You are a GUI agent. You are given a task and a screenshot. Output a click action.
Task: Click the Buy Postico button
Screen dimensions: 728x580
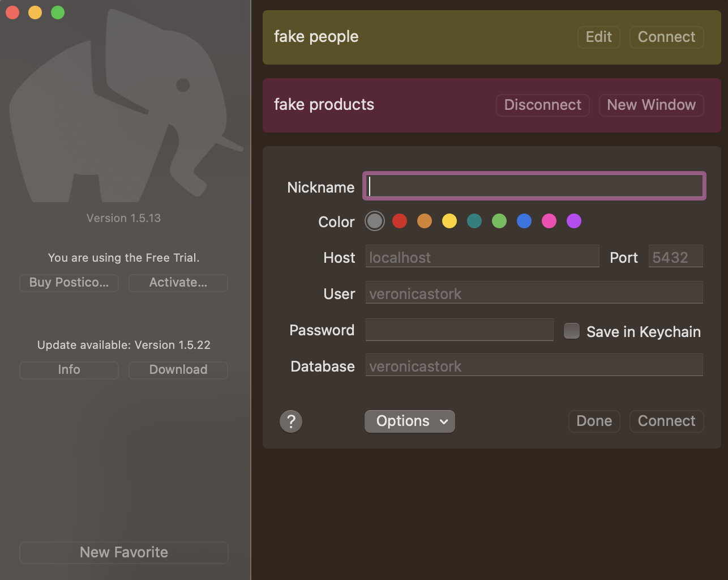click(x=69, y=283)
